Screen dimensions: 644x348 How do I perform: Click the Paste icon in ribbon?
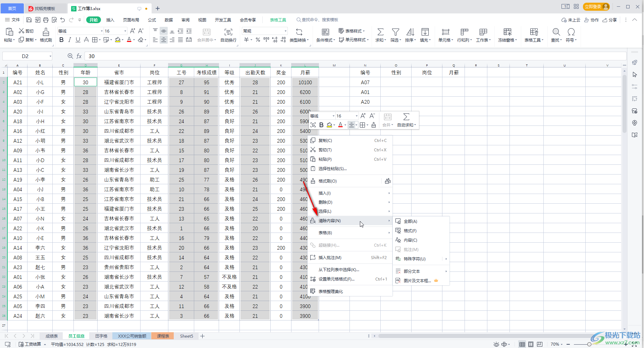[9, 32]
